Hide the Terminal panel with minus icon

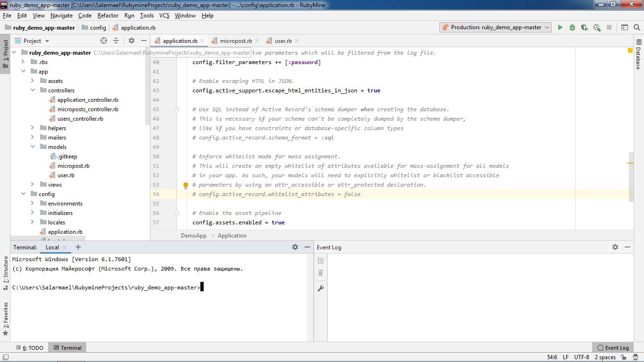click(x=307, y=247)
